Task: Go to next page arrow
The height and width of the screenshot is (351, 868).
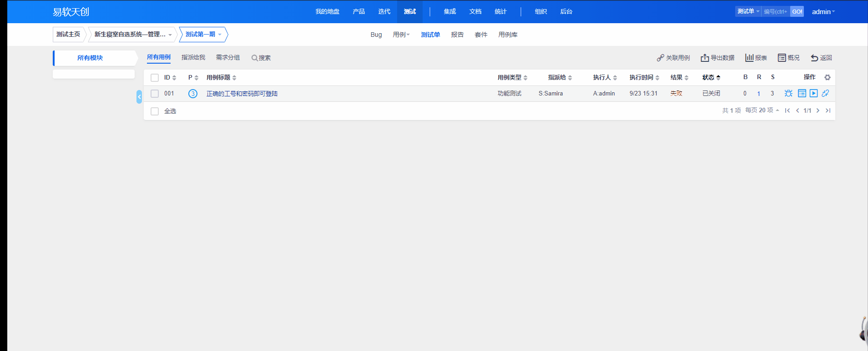Action: (x=818, y=110)
